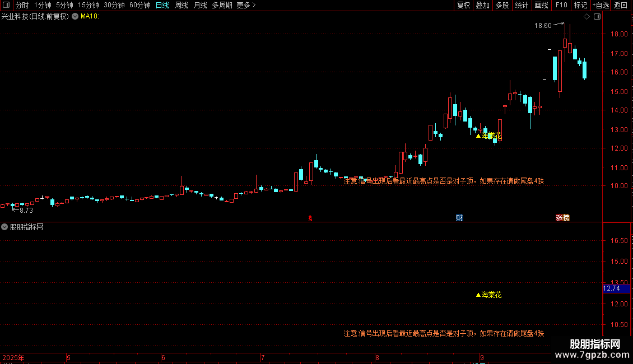Click the 海棠花 signal in indicator pane

click(x=489, y=295)
